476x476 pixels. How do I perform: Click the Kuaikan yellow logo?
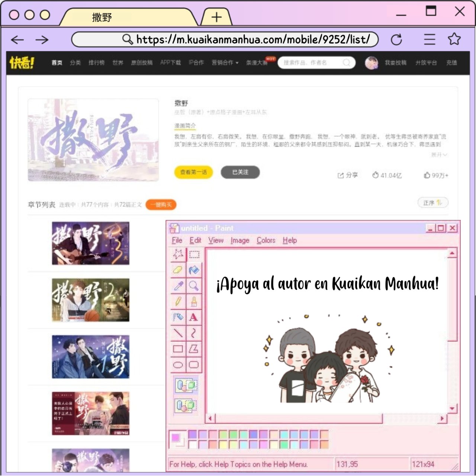click(x=22, y=63)
